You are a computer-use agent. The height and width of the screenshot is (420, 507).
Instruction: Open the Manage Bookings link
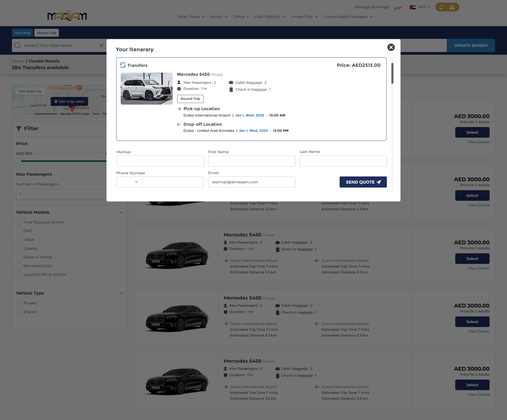point(372,7)
